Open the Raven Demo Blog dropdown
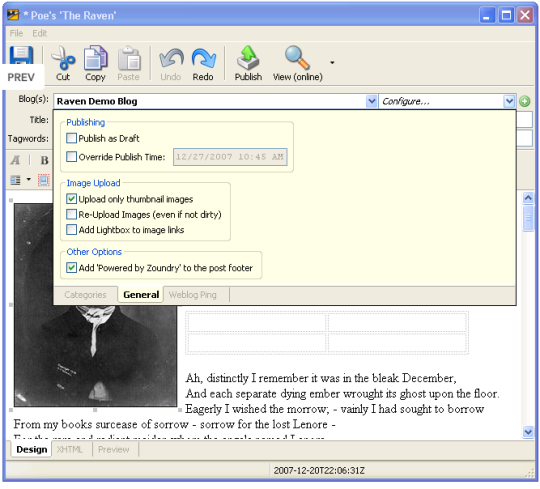 point(371,101)
